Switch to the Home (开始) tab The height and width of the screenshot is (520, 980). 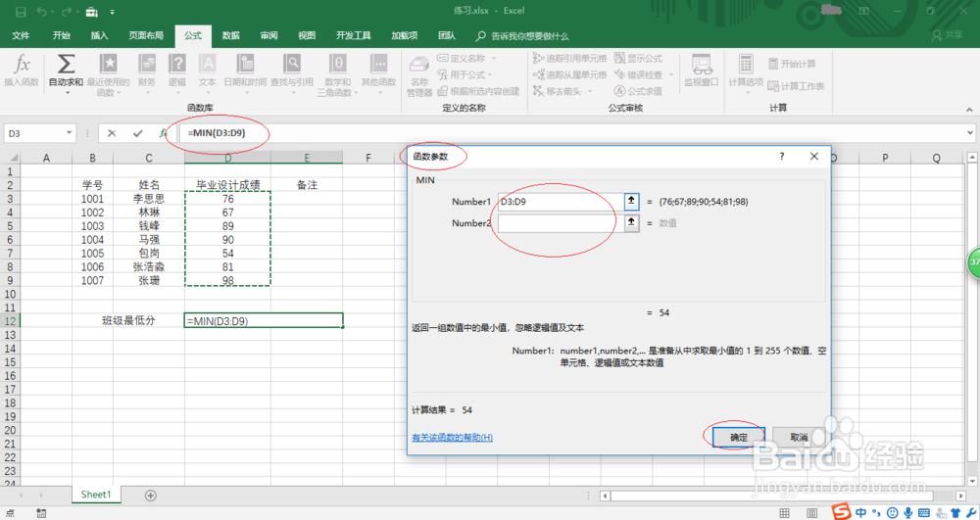coord(61,35)
